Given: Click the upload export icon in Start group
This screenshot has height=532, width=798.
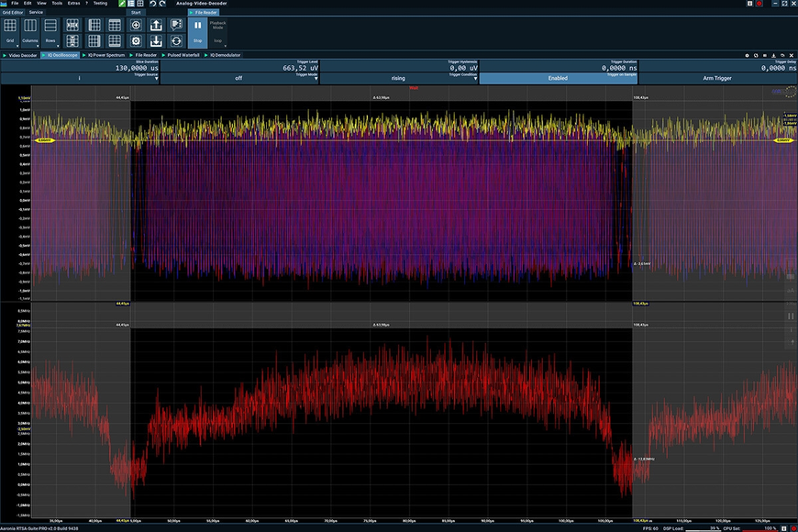Looking at the screenshot, I should pos(156,25).
